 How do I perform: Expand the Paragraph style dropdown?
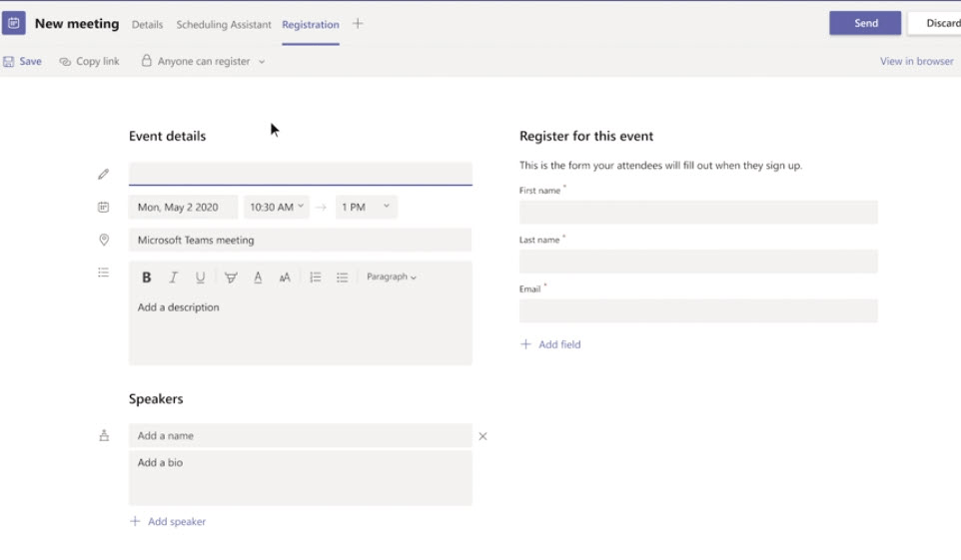pos(392,278)
